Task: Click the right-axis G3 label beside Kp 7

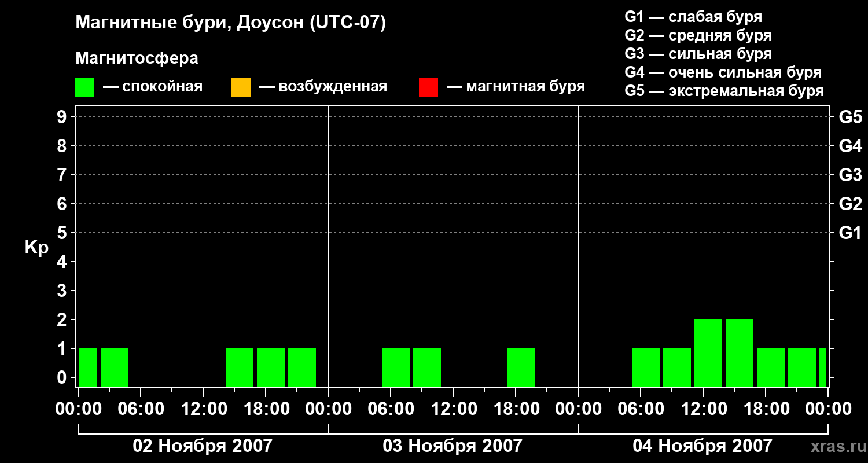Action: pyautogui.click(x=850, y=175)
